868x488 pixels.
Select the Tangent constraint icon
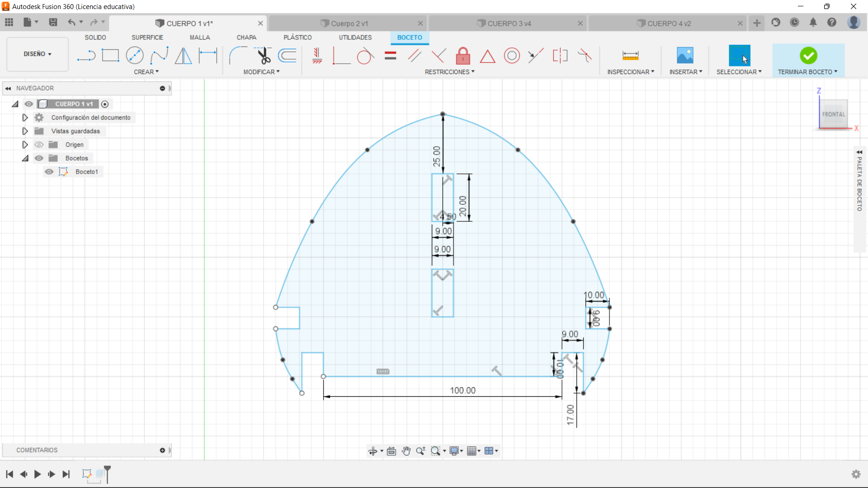coord(365,56)
